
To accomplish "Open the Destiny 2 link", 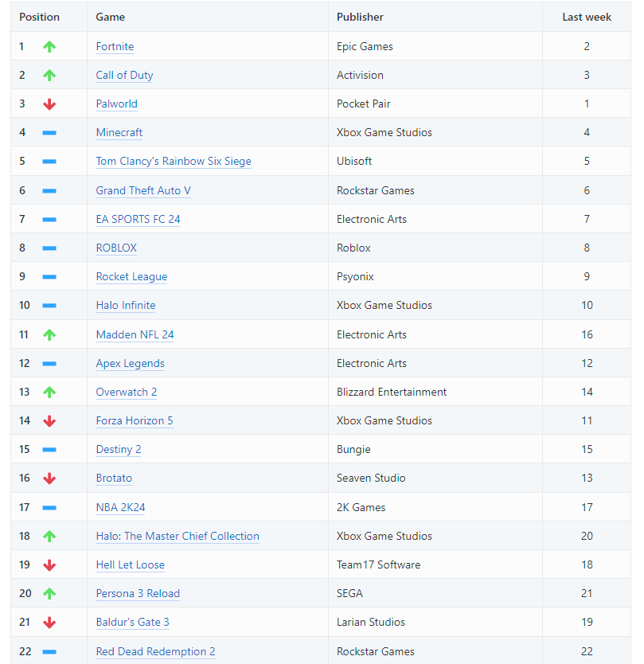I will [119, 450].
